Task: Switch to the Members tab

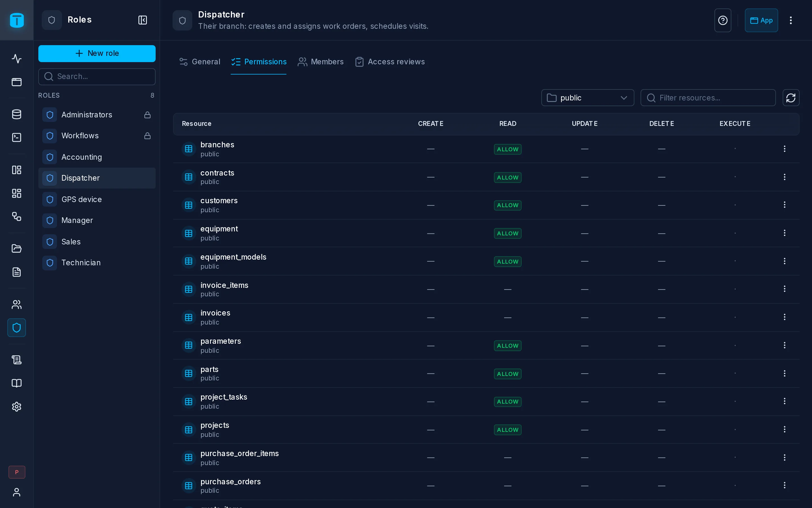Action: pyautogui.click(x=321, y=62)
